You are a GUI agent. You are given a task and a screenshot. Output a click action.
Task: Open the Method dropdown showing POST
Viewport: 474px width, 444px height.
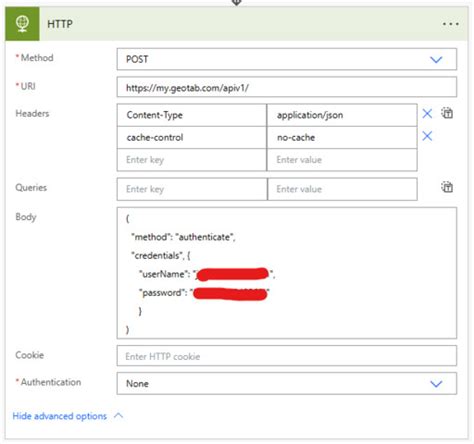click(x=287, y=59)
